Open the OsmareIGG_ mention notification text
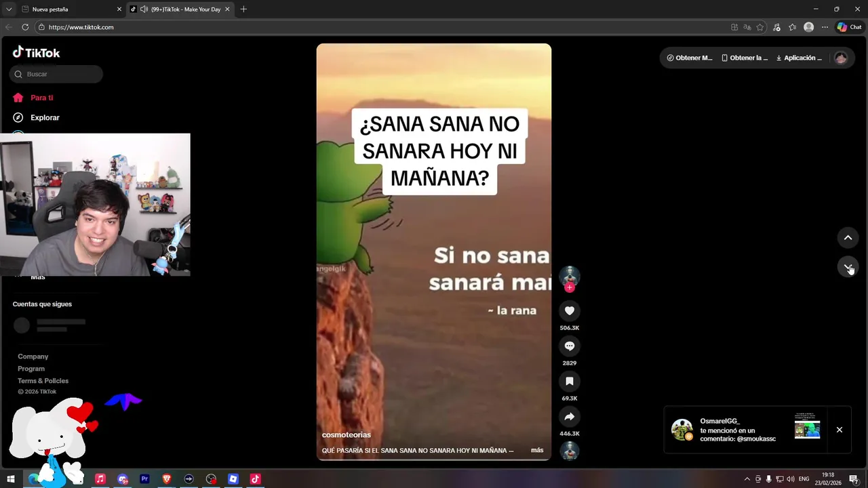868x488 pixels. click(x=738, y=430)
